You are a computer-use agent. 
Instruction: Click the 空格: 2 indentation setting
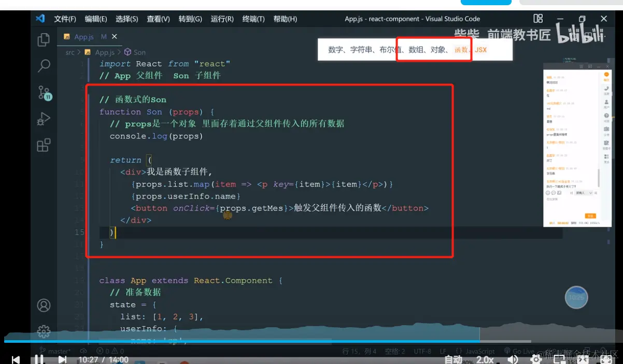(x=395, y=351)
